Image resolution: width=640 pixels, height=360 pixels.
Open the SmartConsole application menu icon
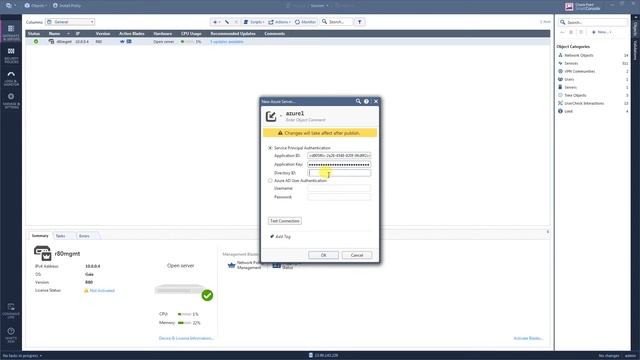tap(10, 6)
